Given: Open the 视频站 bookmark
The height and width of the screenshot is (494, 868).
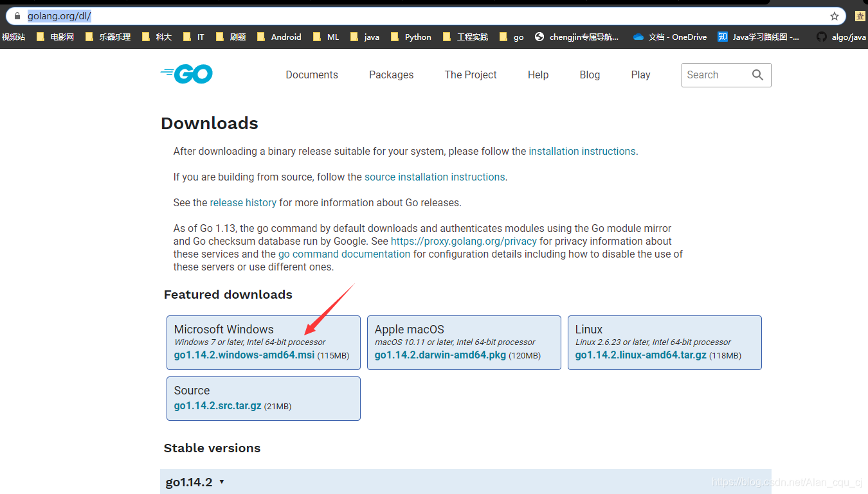Looking at the screenshot, I should [13, 37].
